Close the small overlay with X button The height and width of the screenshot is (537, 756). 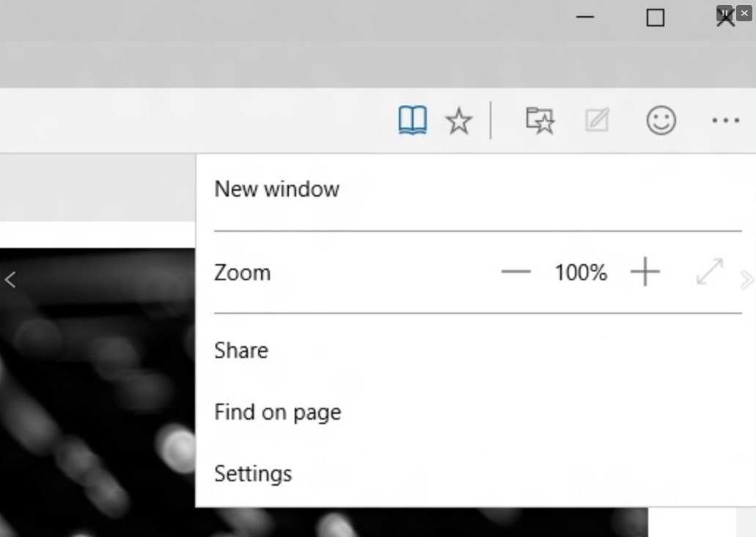(744, 13)
